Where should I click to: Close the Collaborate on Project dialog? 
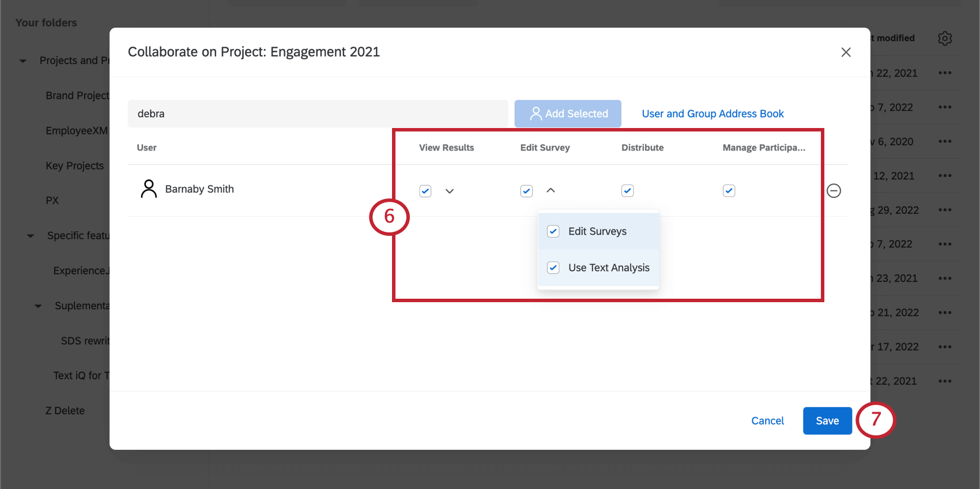pos(846,52)
